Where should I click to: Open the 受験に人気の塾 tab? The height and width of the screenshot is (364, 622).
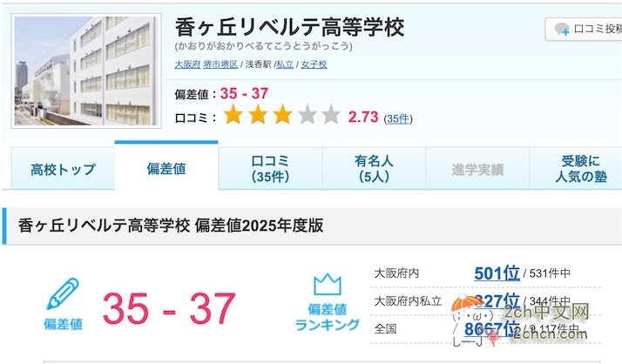tap(581, 169)
